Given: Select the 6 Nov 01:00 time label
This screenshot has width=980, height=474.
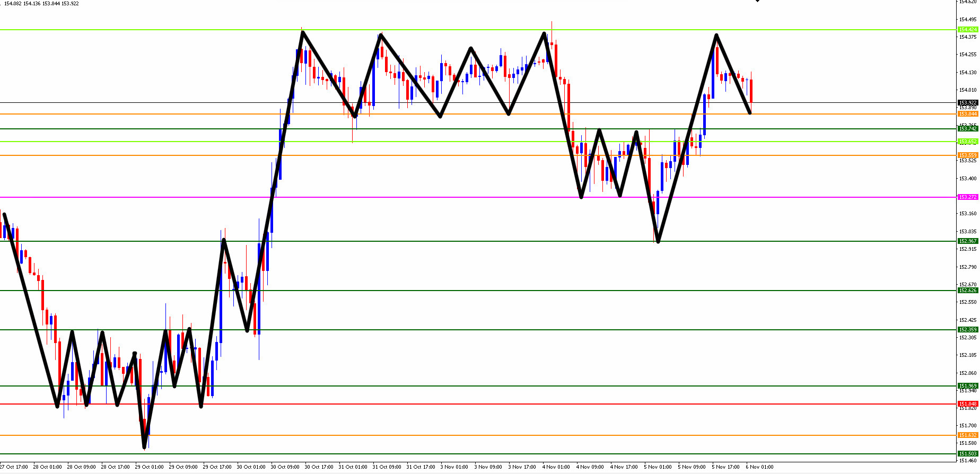Looking at the screenshot, I should tap(759, 467).
